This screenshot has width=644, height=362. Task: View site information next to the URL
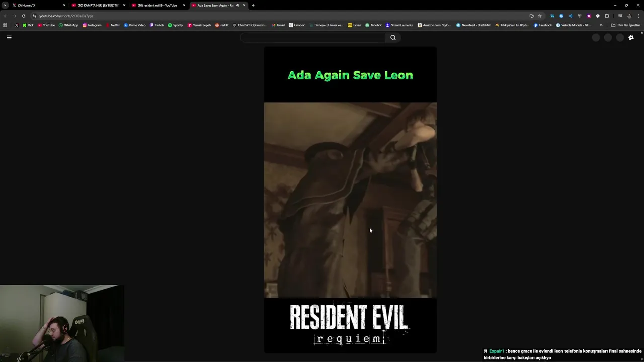[34, 16]
